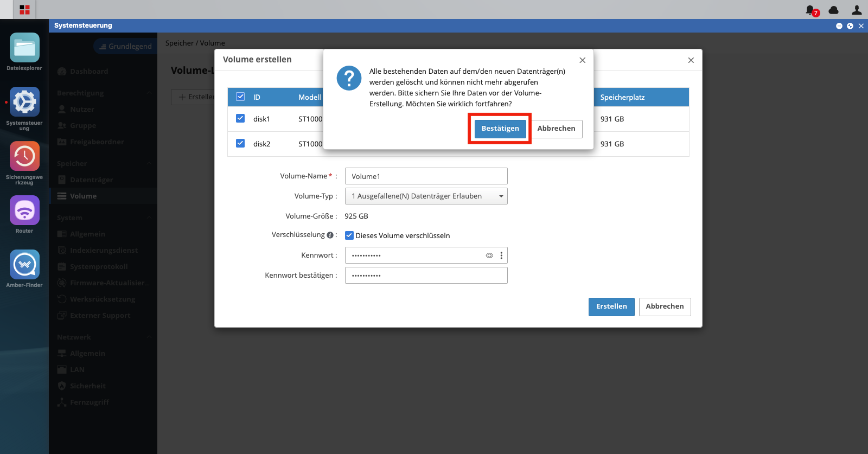Click Abbrechen in Volume erstellen window
Screen dimensions: 868x454
click(665, 306)
